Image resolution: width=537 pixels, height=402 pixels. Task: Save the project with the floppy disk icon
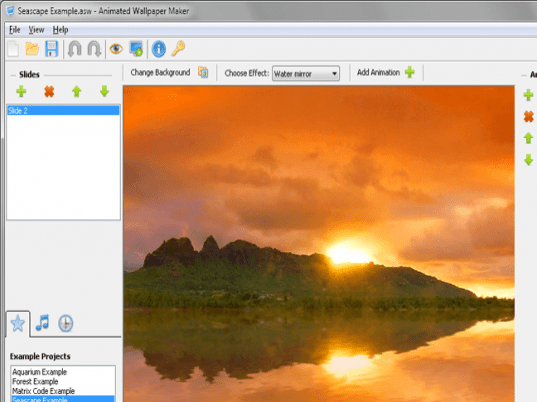52,49
